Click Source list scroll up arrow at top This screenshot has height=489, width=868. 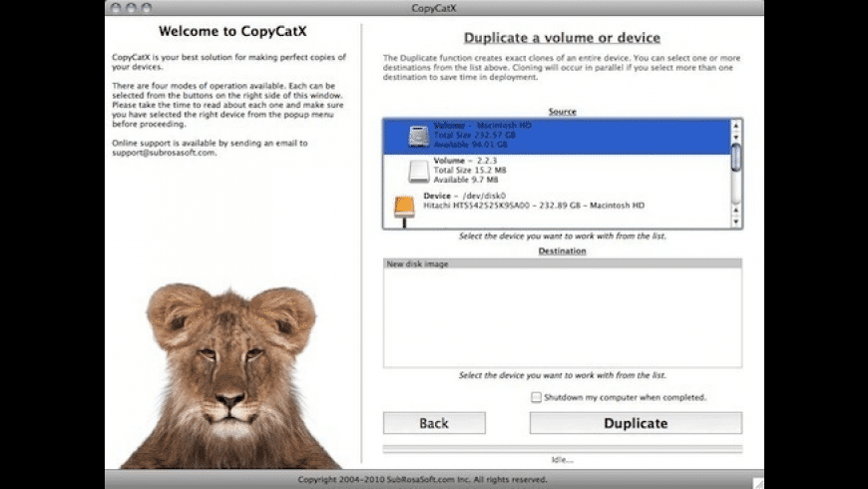735,126
